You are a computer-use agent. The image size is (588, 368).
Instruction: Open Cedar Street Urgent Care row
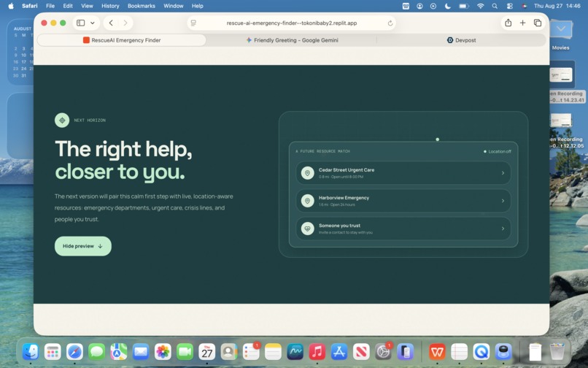pos(403,173)
